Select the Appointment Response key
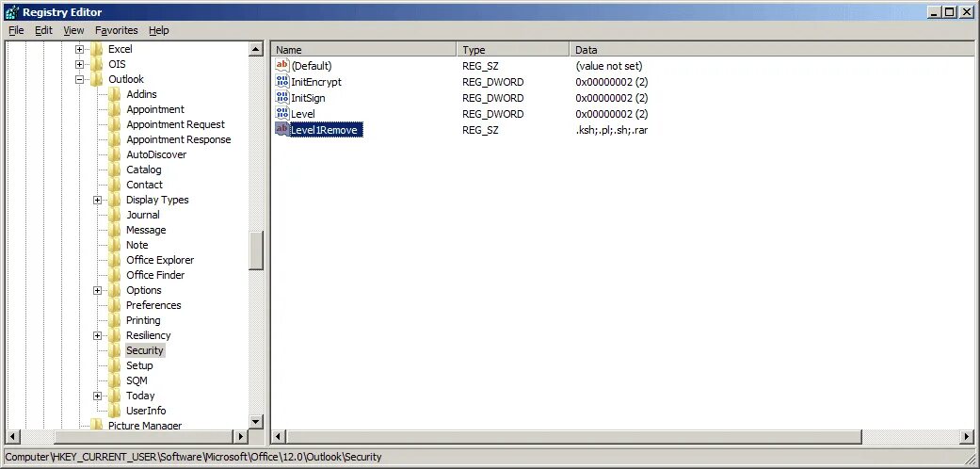 click(179, 139)
